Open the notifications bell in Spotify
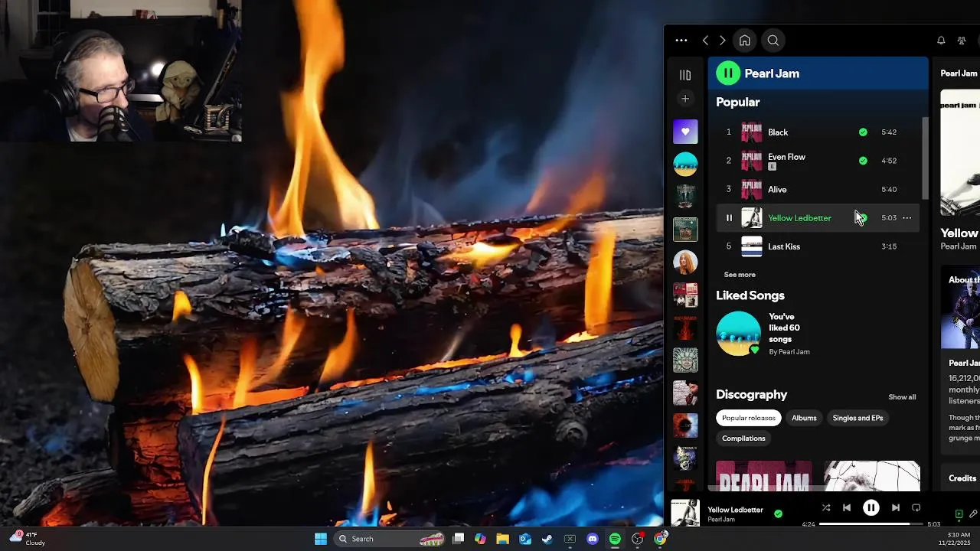The width and height of the screenshot is (980, 551). coord(941,41)
